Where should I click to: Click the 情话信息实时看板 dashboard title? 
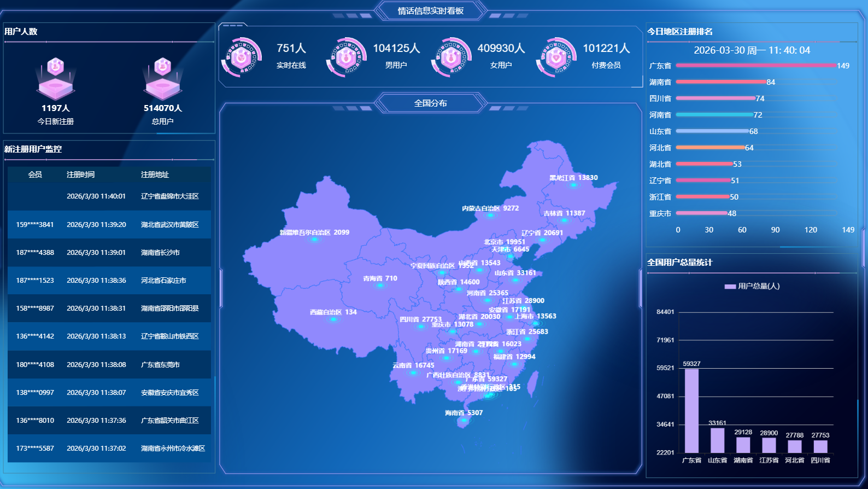[x=430, y=11]
